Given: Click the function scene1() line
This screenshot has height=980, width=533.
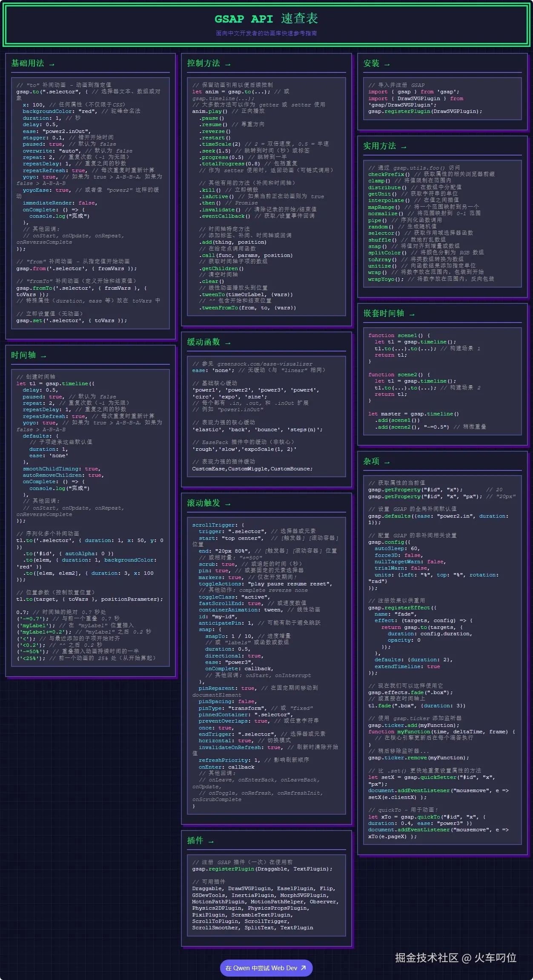Looking at the screenshot, I should click(x=399, y=336).
